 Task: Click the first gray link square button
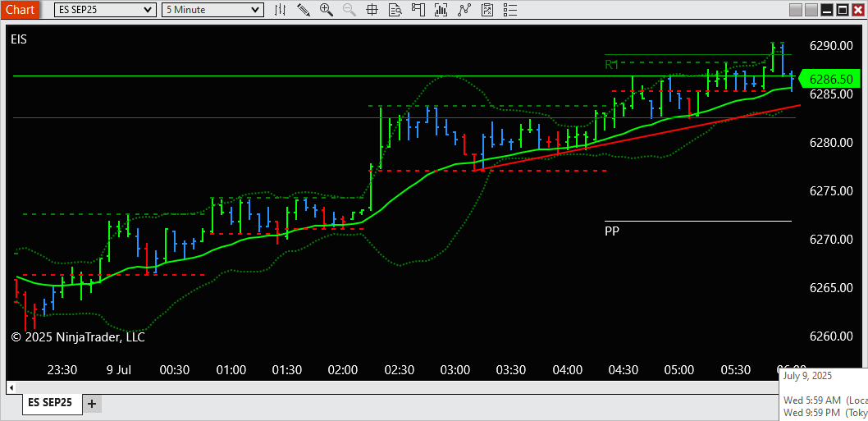point(796,10)
